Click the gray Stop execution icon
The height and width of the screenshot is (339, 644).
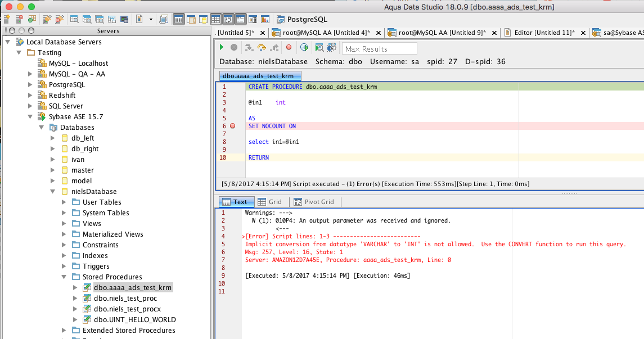pyautogui.click(x=233, y=48)
